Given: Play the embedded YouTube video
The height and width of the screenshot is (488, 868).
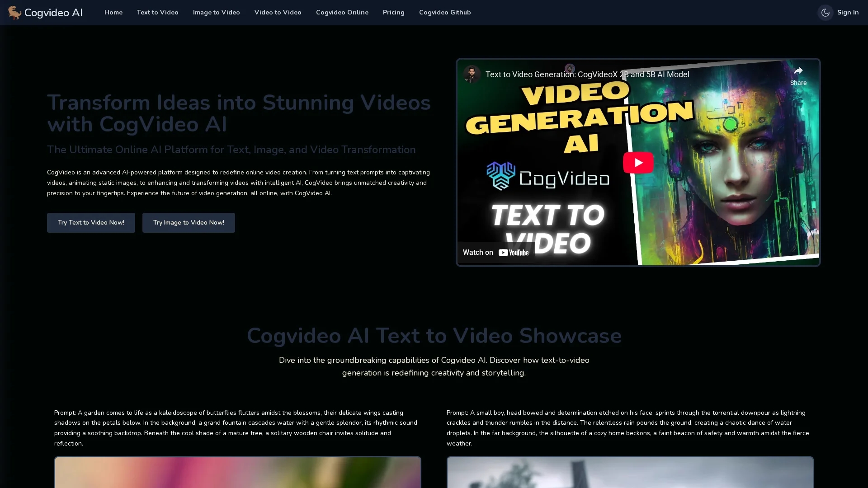Looking at the screenshot, I should (x=638, y=163).
